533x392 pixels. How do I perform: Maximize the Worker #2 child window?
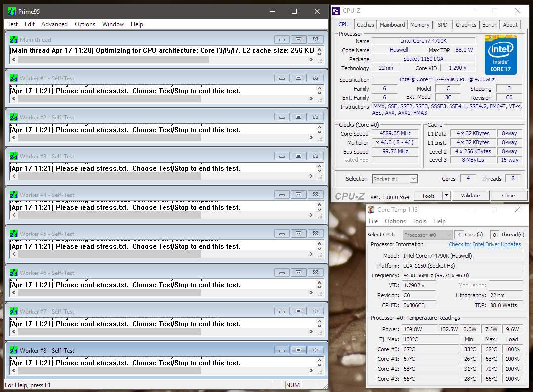[x=298, y=117]
